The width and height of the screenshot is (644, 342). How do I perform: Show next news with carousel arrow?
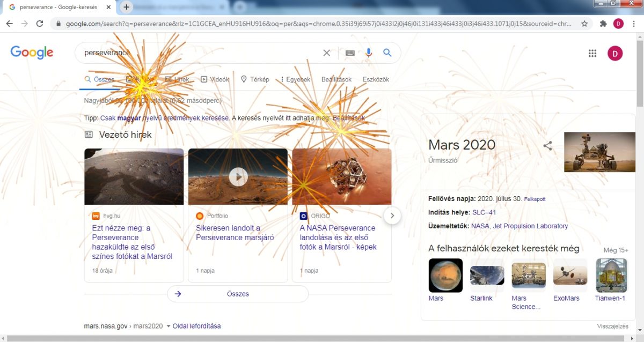pyautogui.click(x=392, y=215)
